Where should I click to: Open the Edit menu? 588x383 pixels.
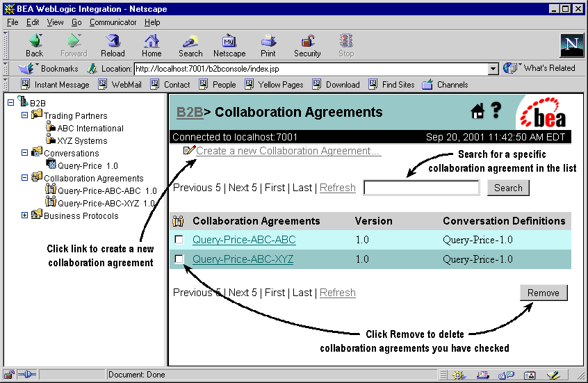(x=33, y=22)
